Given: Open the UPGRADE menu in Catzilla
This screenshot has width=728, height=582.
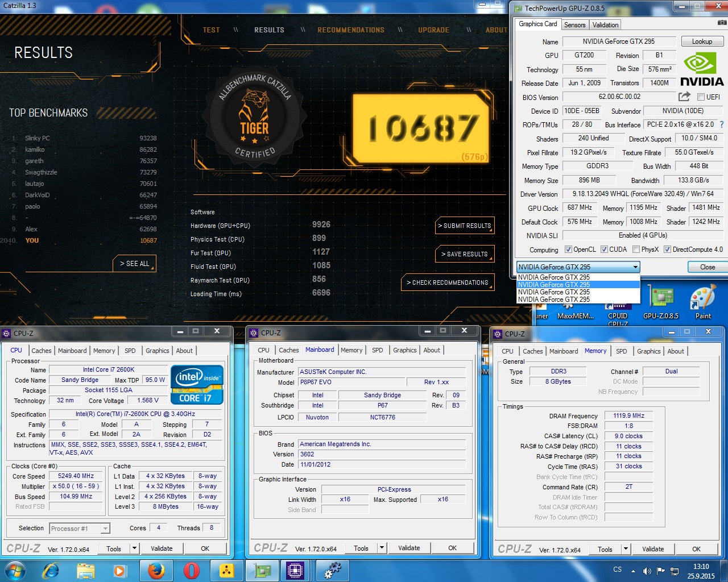Looking at the screenshot, I should pyautogui.click(x=433, y=30).
